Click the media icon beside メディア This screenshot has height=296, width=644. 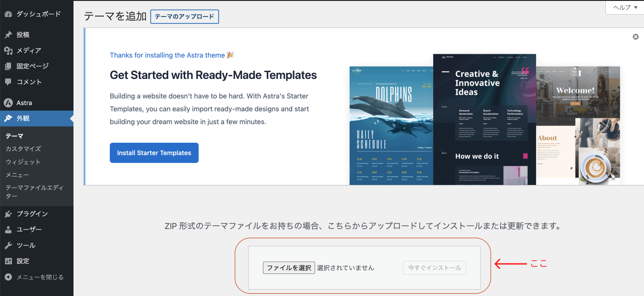tap(8, 50)
